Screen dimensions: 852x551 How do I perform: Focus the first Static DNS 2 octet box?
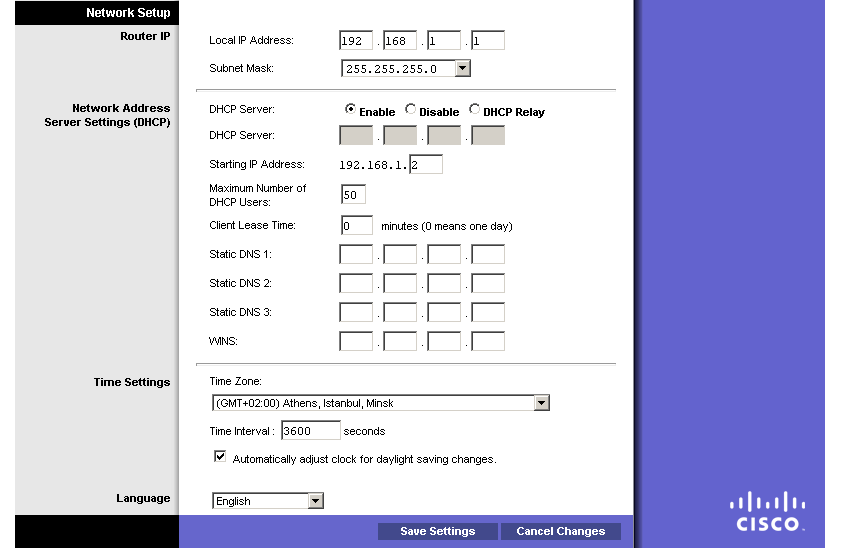[x=356, y=283]
